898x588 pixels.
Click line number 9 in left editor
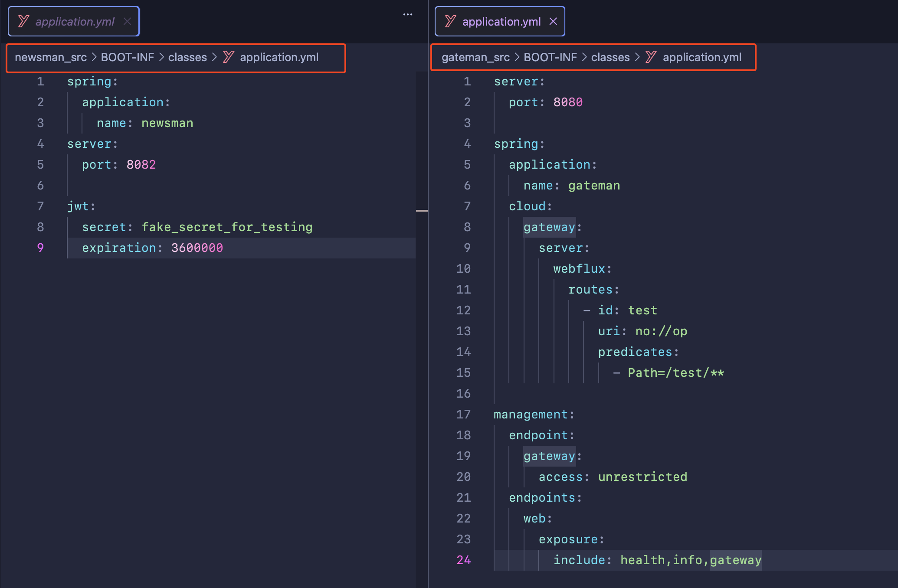pos(40,248)
